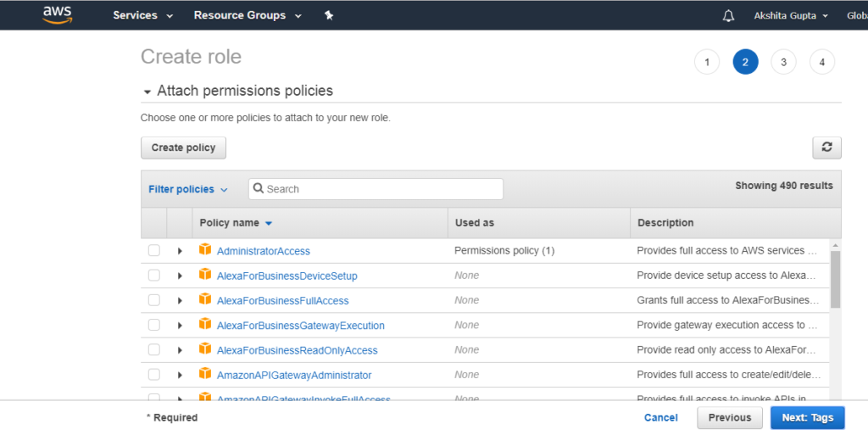Open the AlexaForBusinessGatewayExecution policy link

click(x=301, y=326)
